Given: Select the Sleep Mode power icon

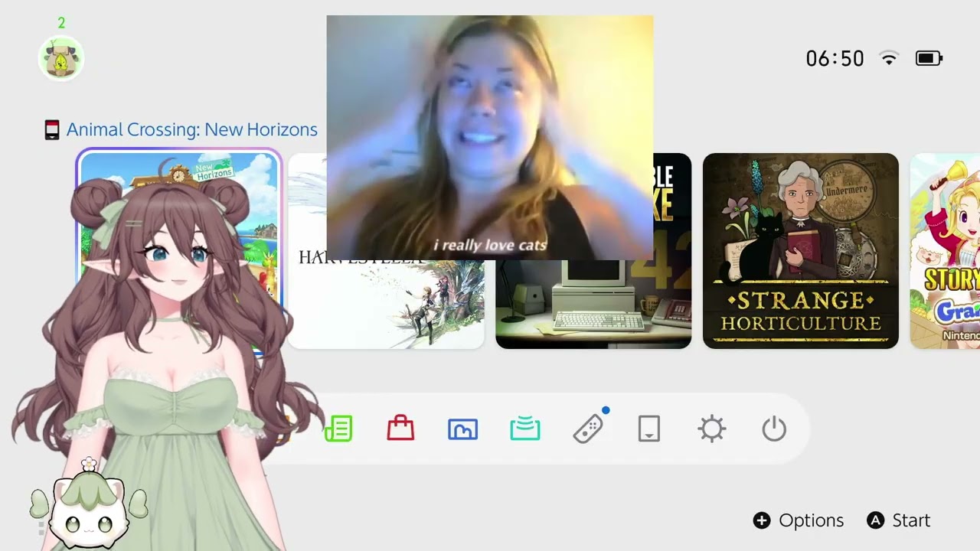Looking at the screenshot, I should point(774,429).
